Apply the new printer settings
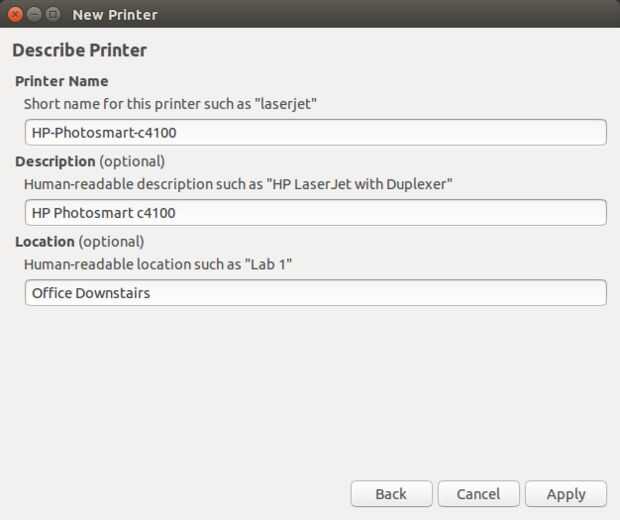The width and height of the screenshot is (620, 520). (565, 494)
